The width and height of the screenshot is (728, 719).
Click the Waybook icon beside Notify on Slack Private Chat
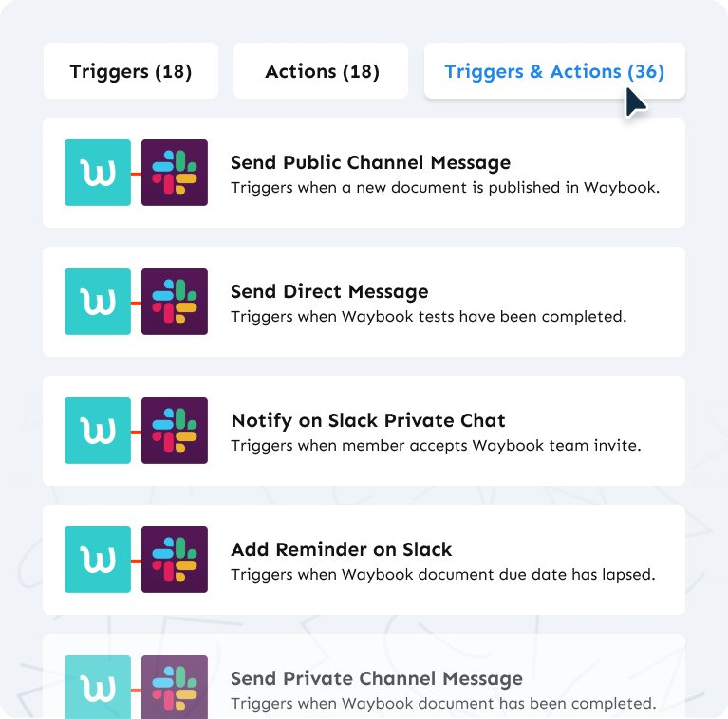pos(98,431)
